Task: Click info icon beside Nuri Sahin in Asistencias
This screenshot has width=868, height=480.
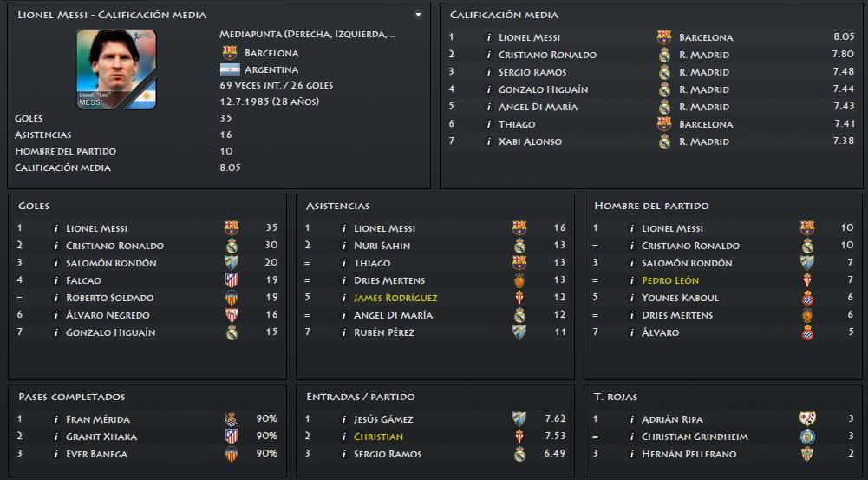Action: pos(344,246)
